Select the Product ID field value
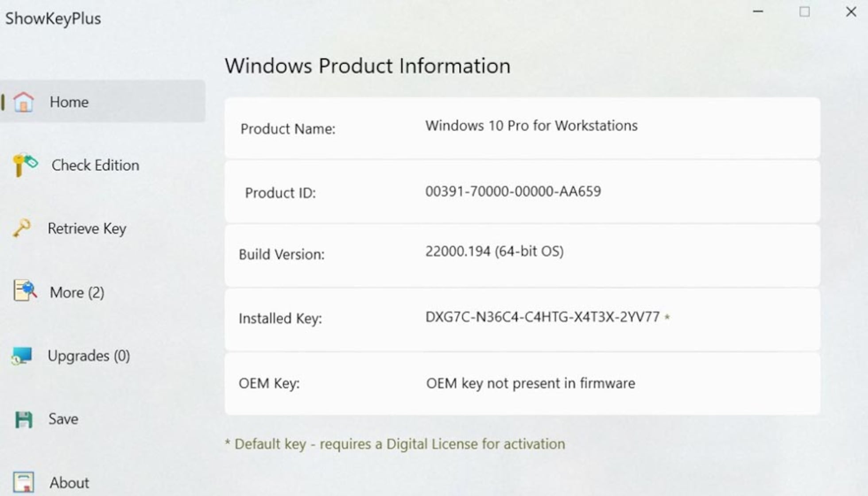This screenshot has width=868, height=496. [x=513, y=191]
